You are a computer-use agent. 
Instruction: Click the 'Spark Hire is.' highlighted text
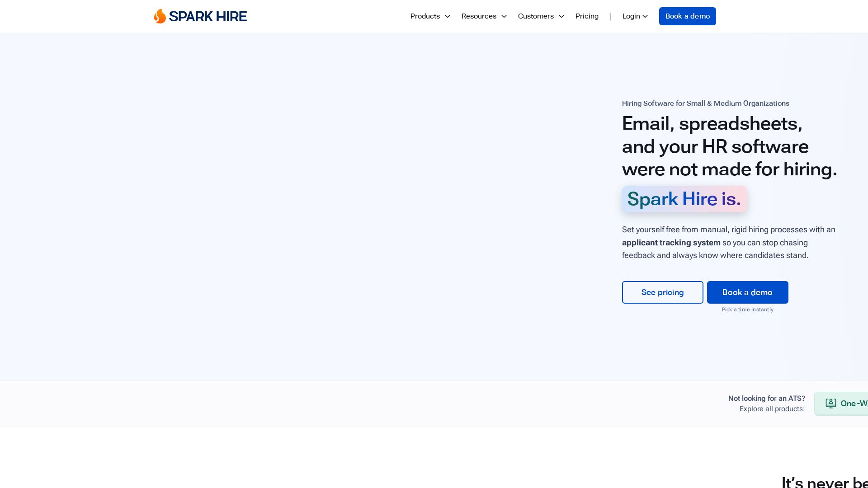[684, 199]
